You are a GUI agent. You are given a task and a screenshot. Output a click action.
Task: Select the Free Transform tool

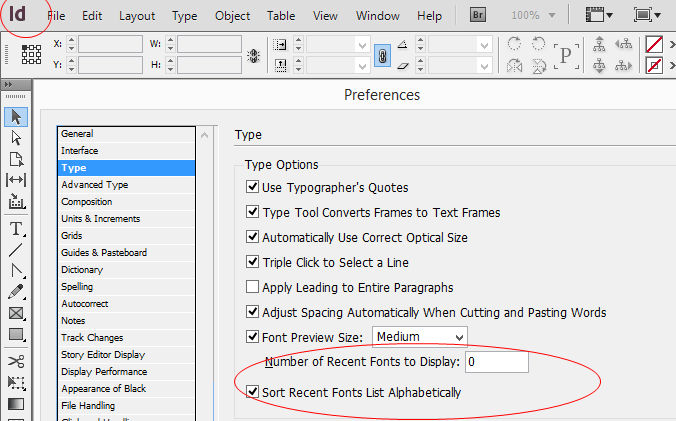click(x=16, y=383)
